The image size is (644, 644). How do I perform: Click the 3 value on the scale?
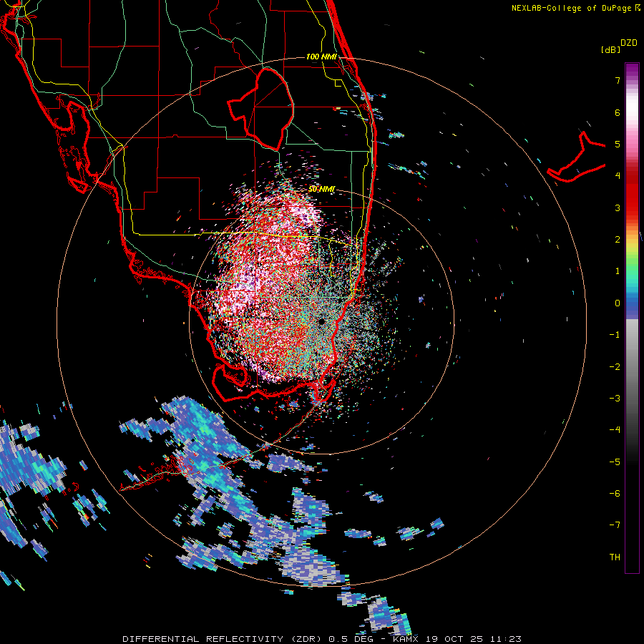point(618,208)
